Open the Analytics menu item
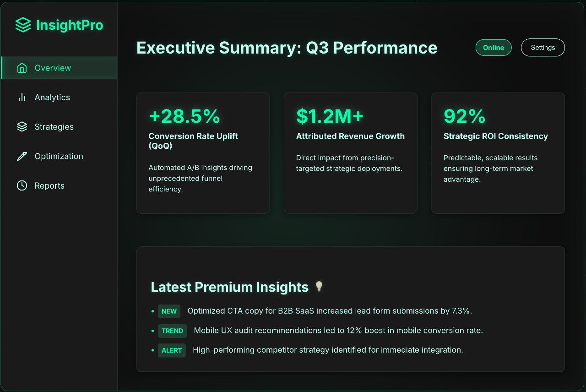 pos(52,98)
